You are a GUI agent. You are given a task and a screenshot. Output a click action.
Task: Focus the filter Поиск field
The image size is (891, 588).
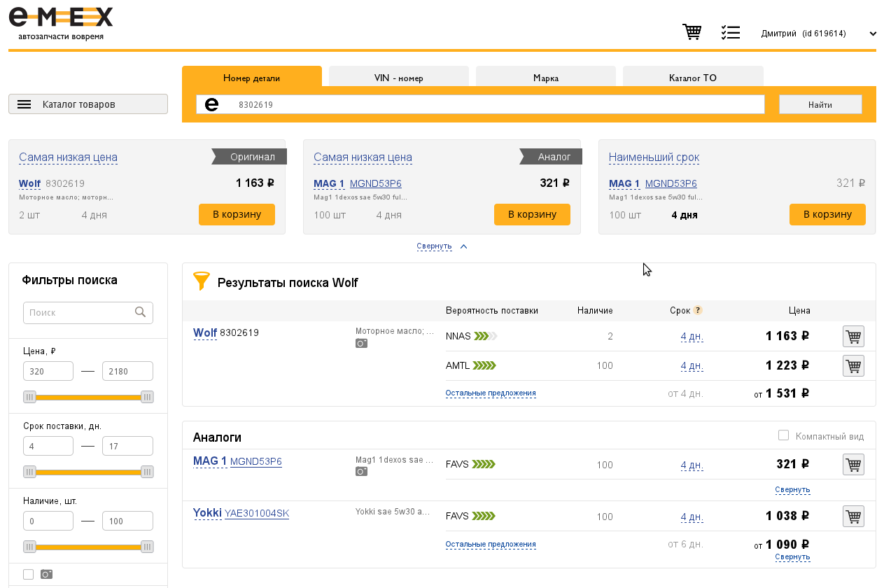88,312
